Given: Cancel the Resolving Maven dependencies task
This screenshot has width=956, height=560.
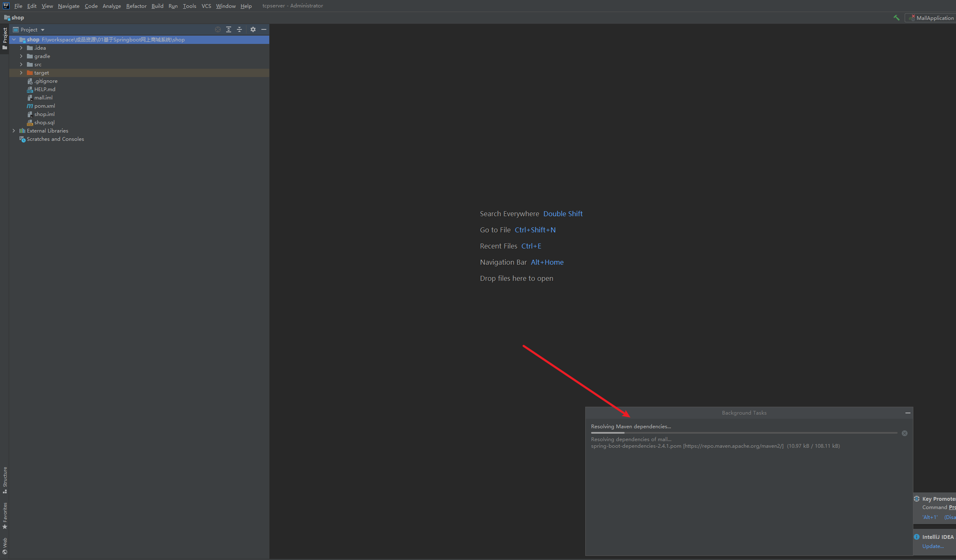Looking at the screenshot, I should [905, 433].
